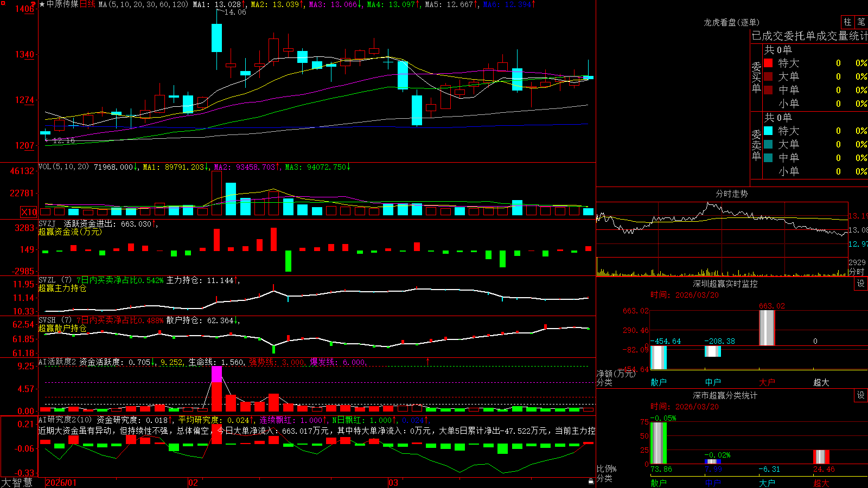Click the 已成交委托单成交量统计 header
The width and height of the screenshot is (868, 488).
(809, 36)
